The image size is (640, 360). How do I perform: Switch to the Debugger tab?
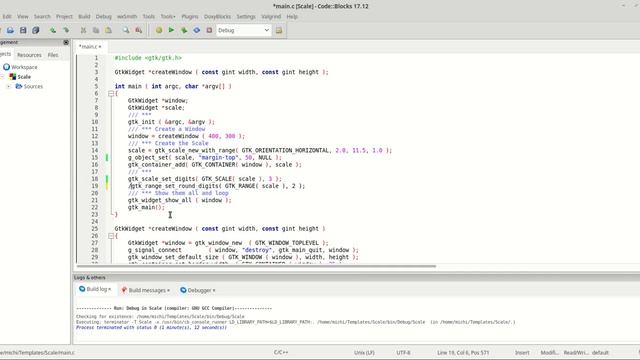click(x=199, y=290)
